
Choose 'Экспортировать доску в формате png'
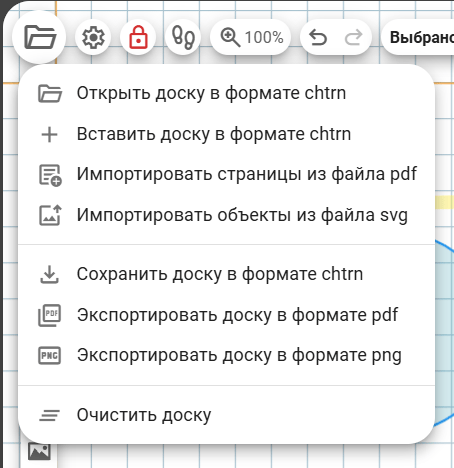point(226,355)
